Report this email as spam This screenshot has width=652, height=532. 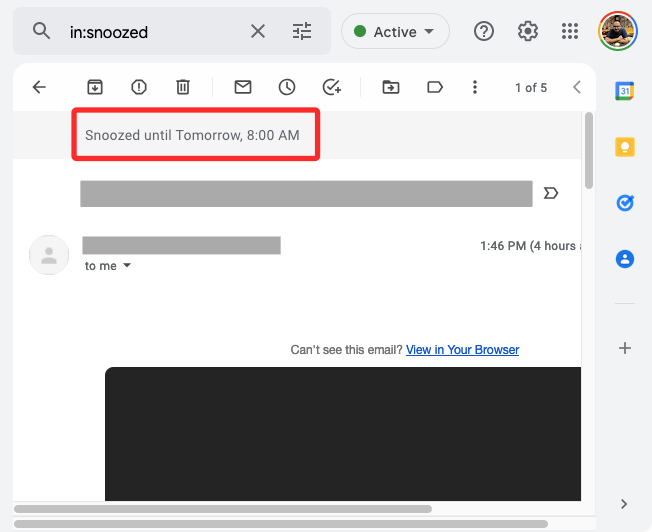[139, 87]
